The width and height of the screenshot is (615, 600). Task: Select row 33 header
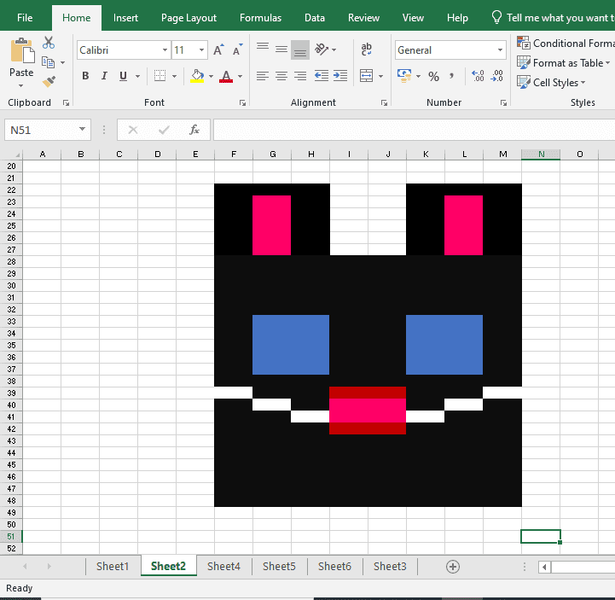pos(11,322)
